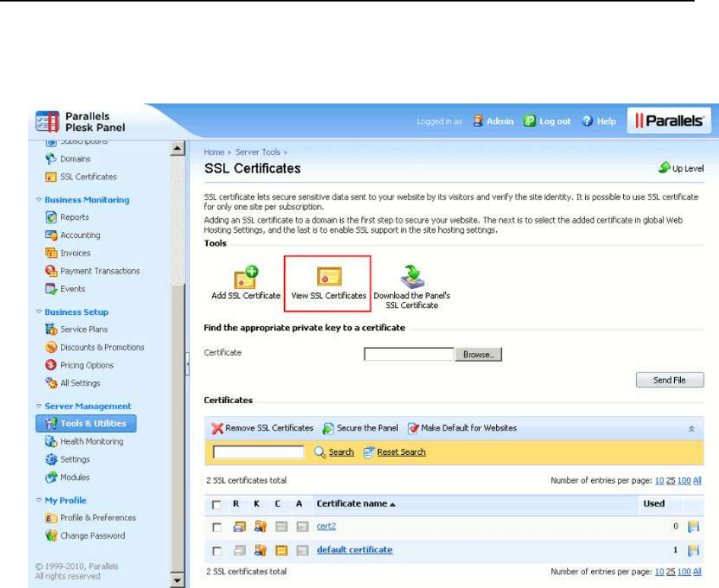719x588 pixels.
Task: Focus the Certificate file input field
Action: pyautogui.click(x=409, y=354)
